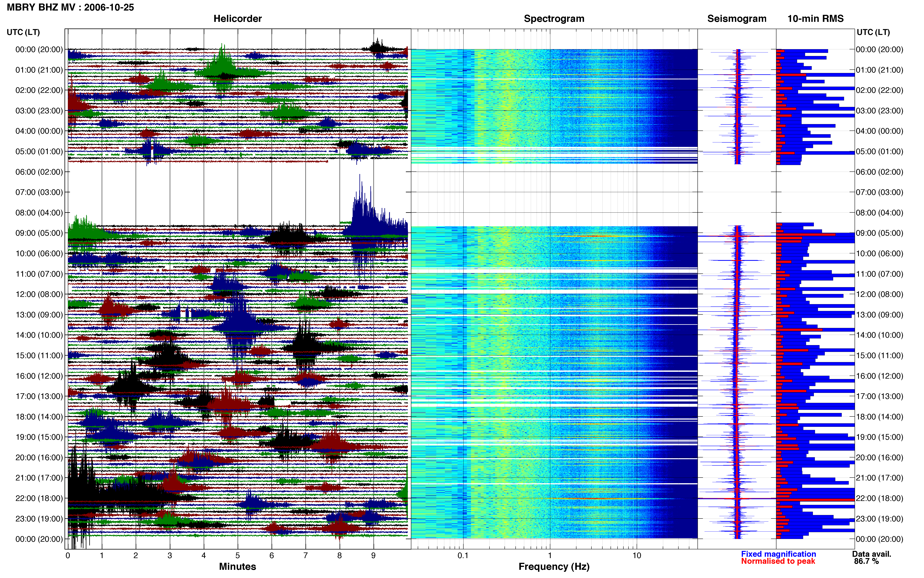Click the 'Spectrogram' panel heading

[554, 19]
